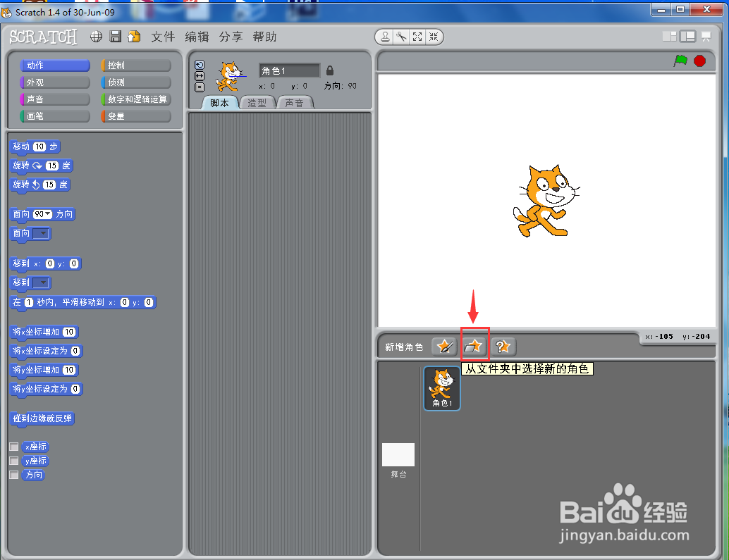Enable the x座标 stage monitor checkbox
729x560 pixels.
click(14, 447)
